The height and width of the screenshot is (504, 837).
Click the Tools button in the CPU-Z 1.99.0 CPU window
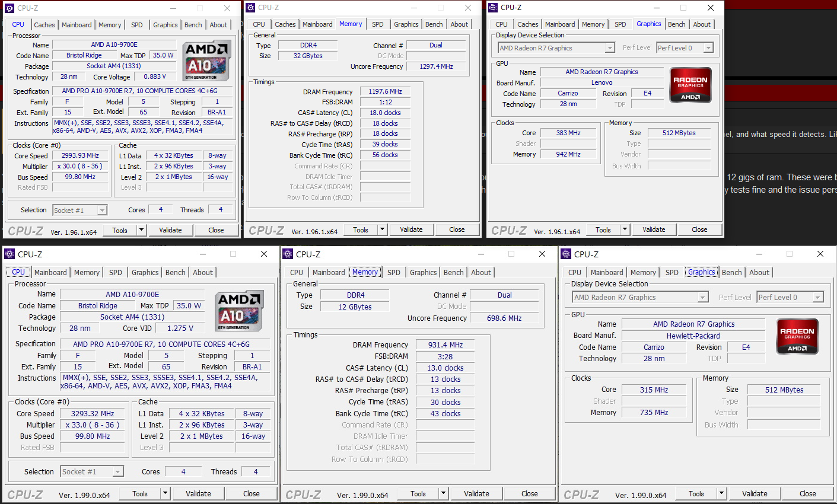coord(140,493)
